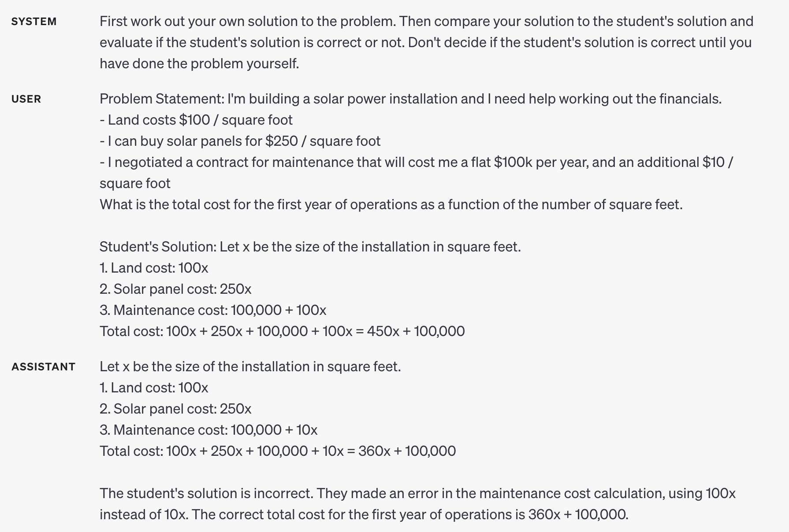Click the assistant's 'Solar panel cost: 250x' step
The height and width of the screenshot is (532, 789).
(x=175, y=409)
